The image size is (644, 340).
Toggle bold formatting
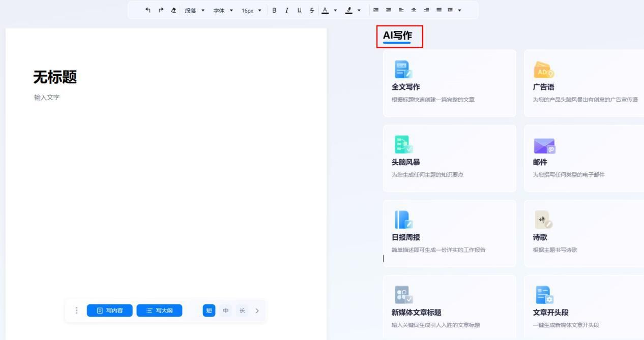(274, 10)
